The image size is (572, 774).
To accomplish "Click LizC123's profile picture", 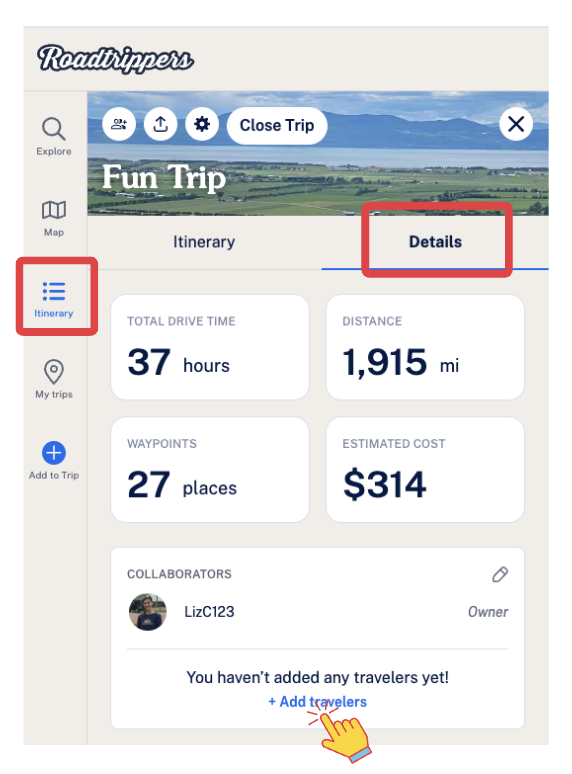I will click(148, 612).
